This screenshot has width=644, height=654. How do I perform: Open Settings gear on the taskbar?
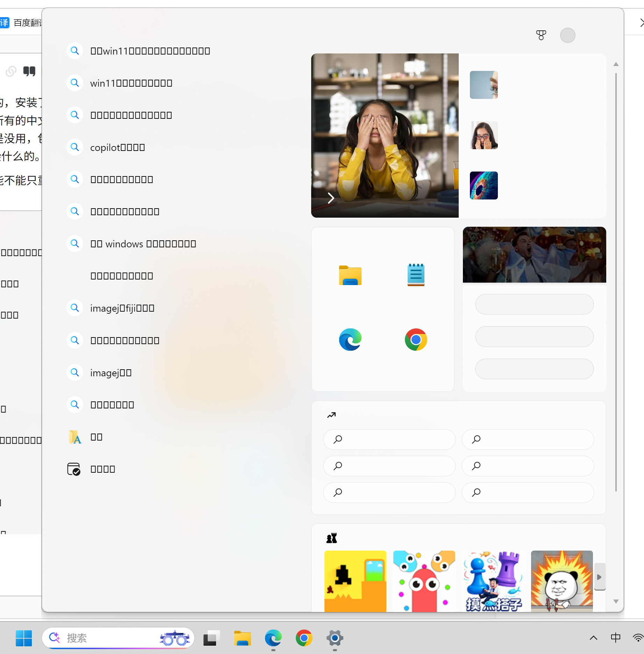(335, 638)
